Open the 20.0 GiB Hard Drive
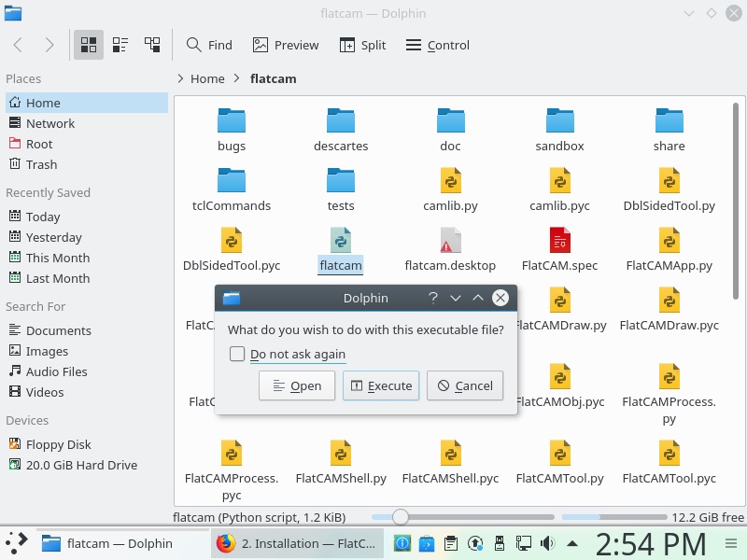747x560 pixels. pos(87,465)
